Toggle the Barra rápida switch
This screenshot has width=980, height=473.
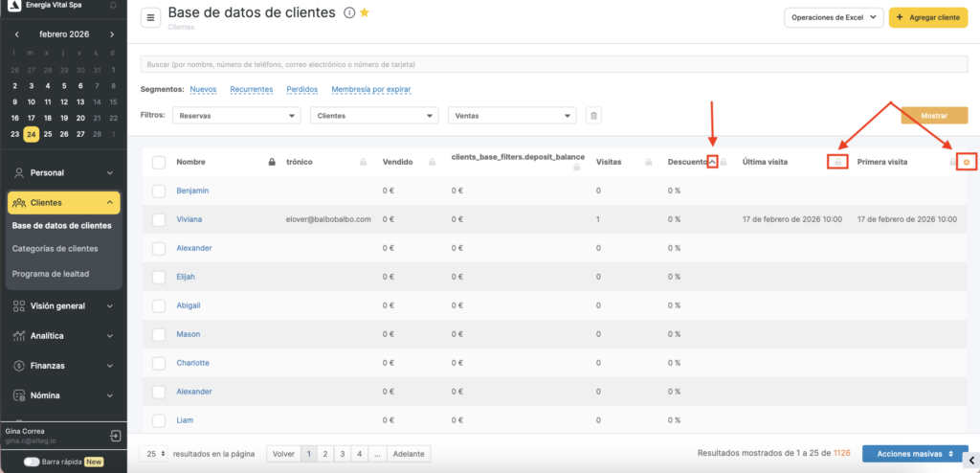click(x=32, y=462)
